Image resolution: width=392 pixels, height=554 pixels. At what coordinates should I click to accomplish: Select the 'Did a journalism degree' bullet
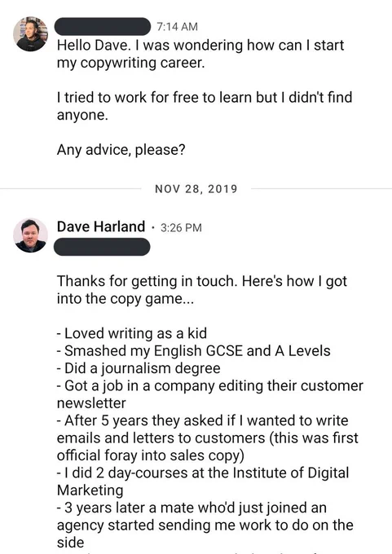point(139,368)
